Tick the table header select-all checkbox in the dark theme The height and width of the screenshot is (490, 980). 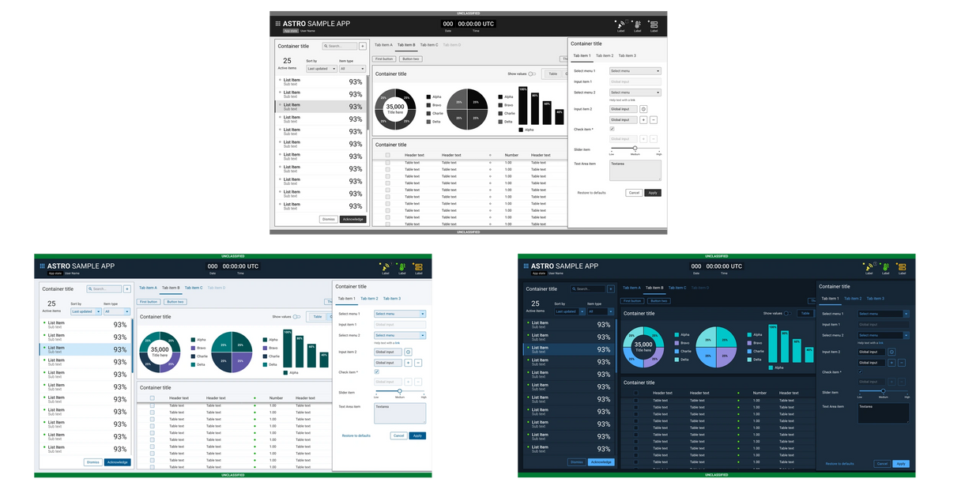(x=635, y=393)
